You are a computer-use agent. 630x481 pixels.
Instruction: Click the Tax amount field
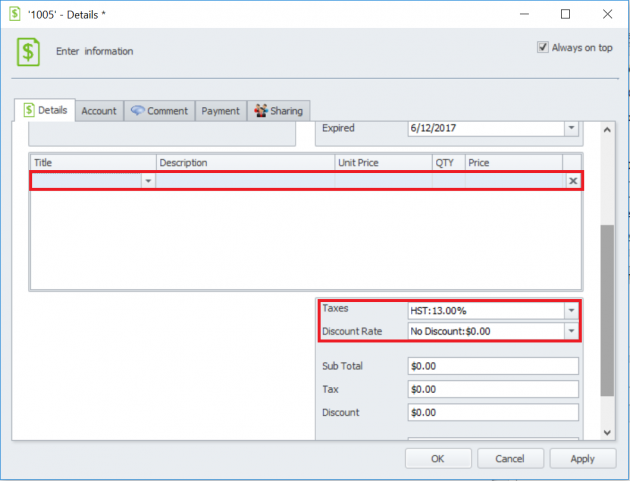[x=493, y=389]
